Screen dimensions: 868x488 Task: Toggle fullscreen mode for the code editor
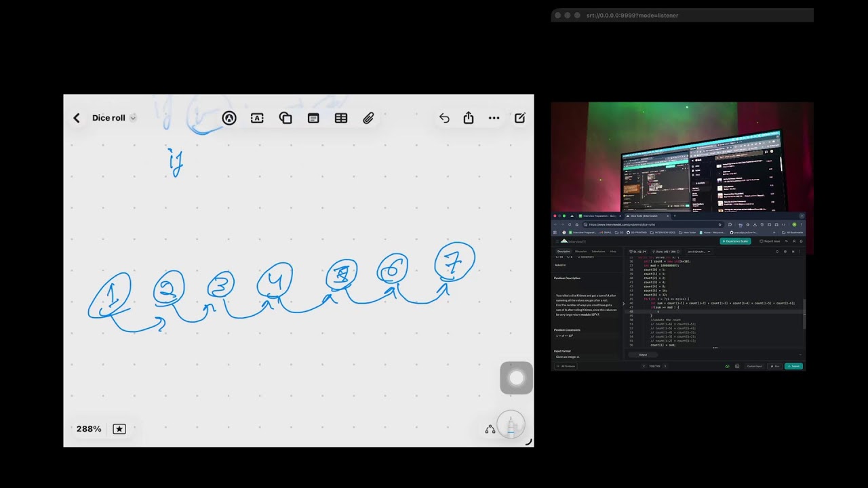tap(793, 251)
